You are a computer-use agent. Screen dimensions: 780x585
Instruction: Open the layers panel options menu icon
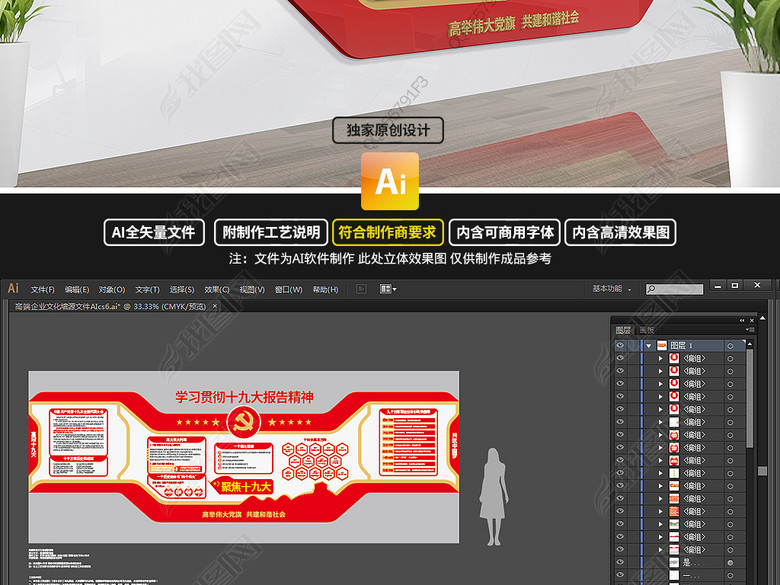pyautogui.click(x=750, y=328)
